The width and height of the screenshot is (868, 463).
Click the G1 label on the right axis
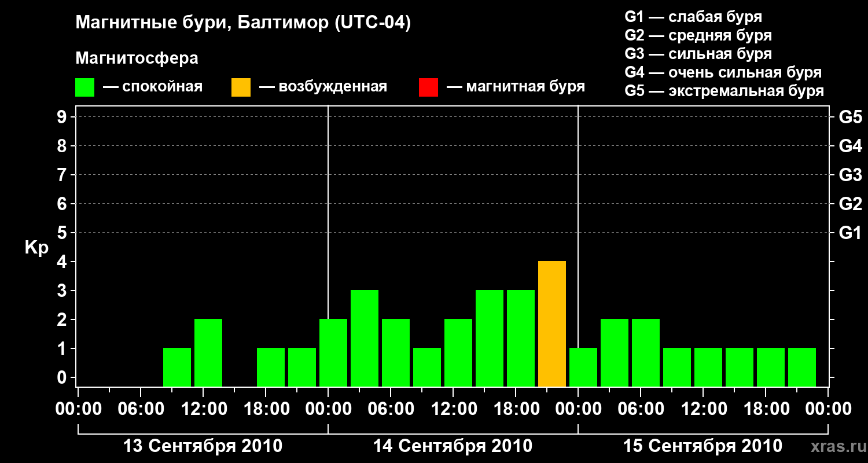[x=850, y=233]
